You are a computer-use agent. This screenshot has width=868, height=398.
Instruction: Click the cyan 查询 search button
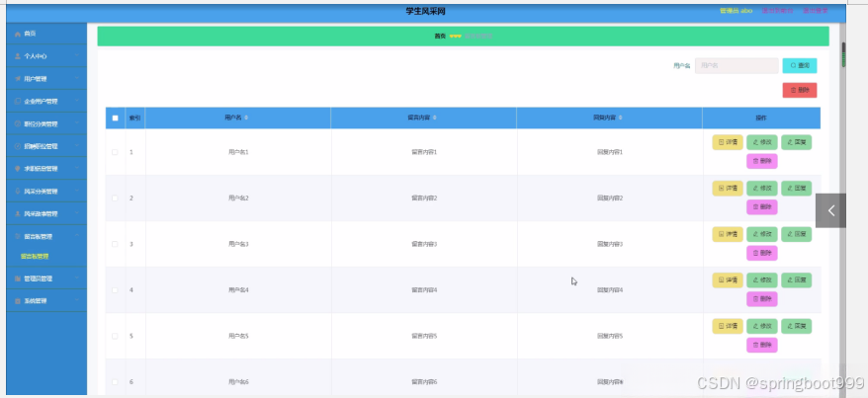point(800,66)
